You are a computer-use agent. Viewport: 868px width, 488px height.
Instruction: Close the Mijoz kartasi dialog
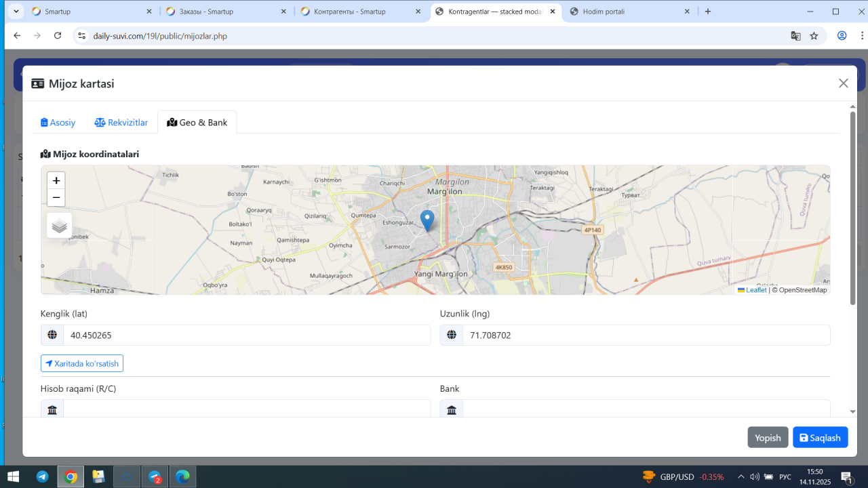tap(843, 83)
